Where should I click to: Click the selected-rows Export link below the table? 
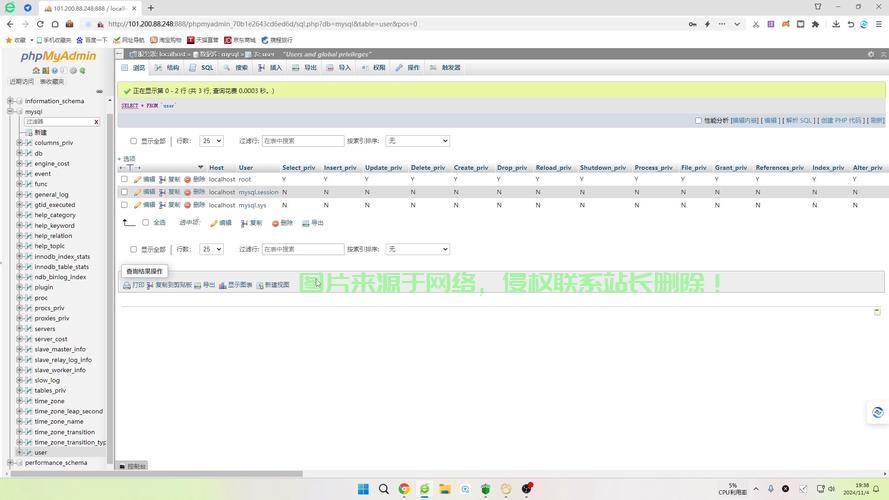click(313, 223)
